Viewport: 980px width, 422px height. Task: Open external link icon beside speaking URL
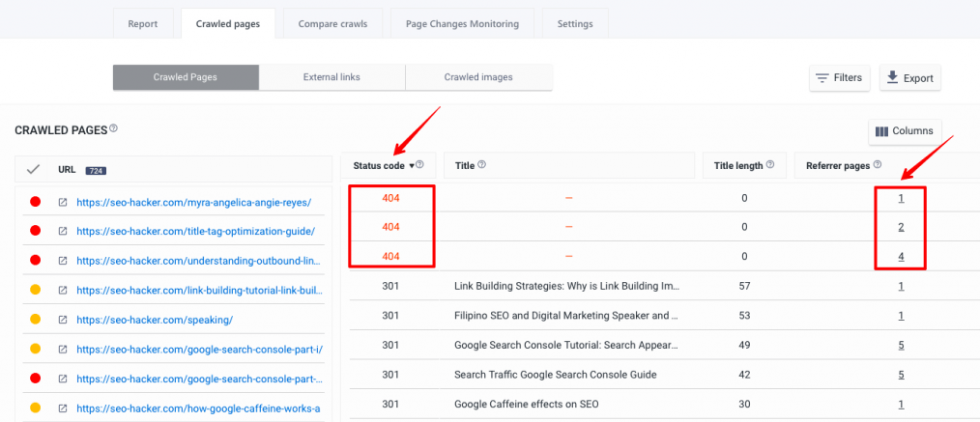(63, 319)
